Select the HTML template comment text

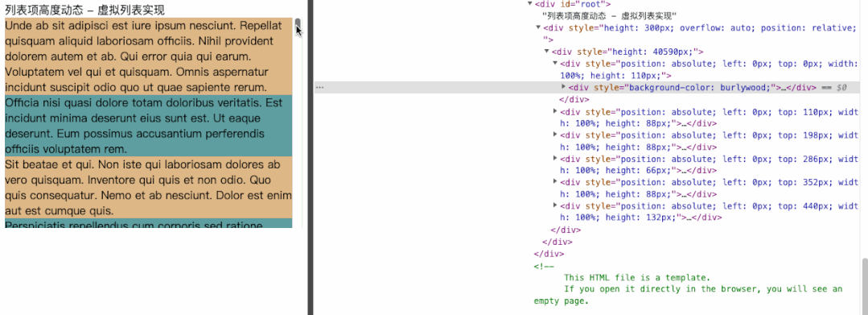click(x=688, y=284)
